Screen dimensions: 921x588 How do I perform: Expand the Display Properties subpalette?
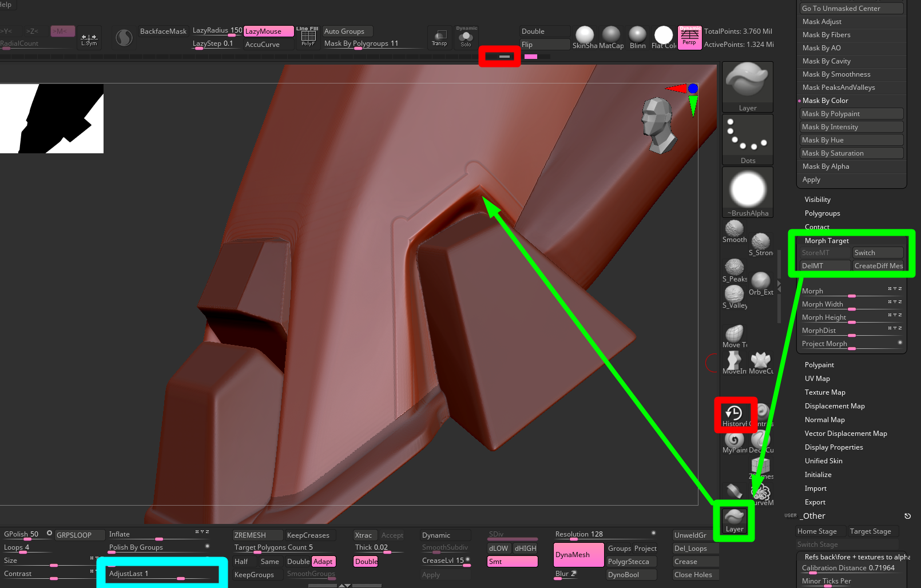point(833,447)
